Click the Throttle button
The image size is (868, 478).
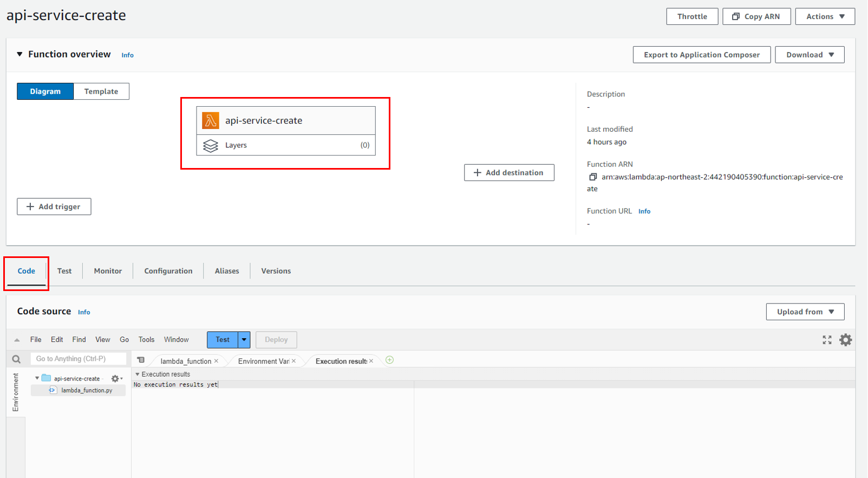[692, 16]
